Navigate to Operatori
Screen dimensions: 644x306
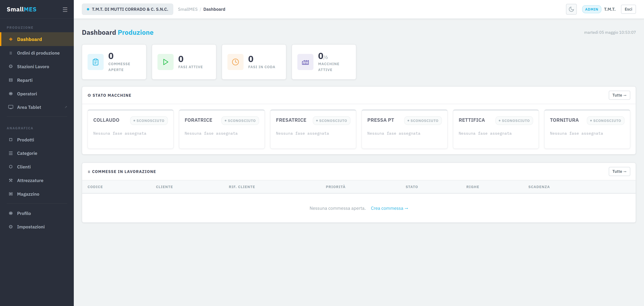coord(37,94)
